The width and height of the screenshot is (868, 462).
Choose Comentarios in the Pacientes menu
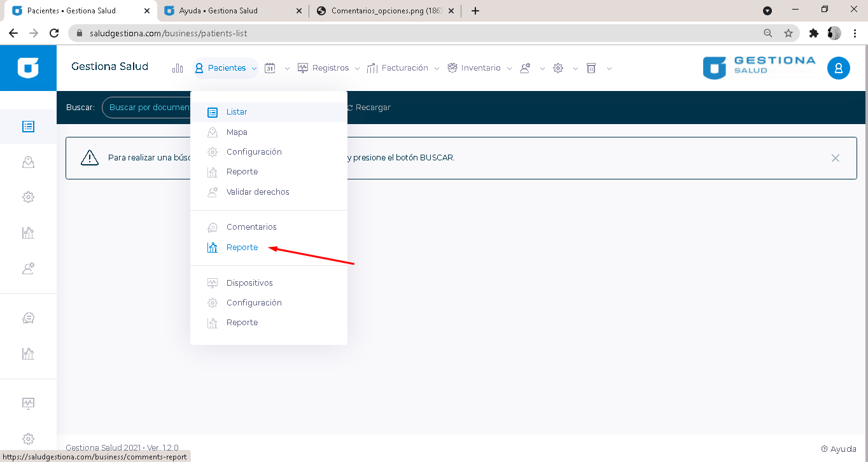pyautogui.click(x=251, y=227)
